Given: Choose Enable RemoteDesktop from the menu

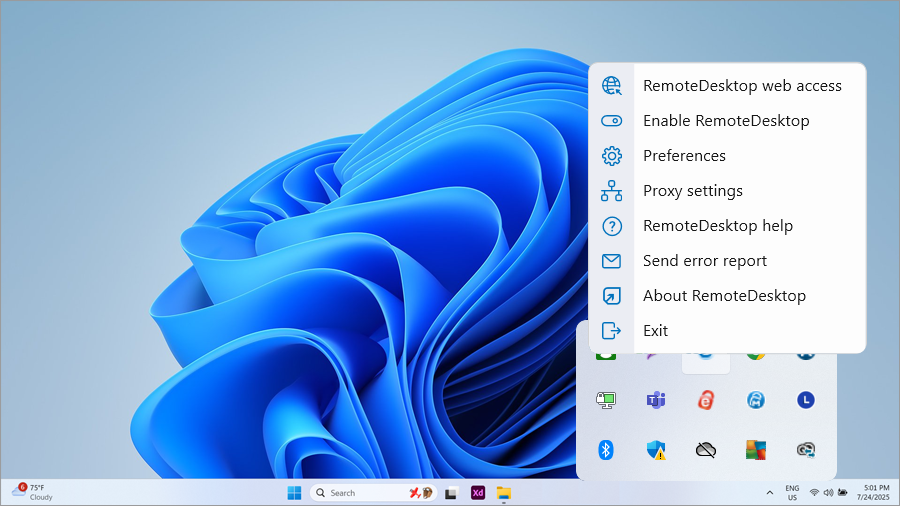Looking at the screenshot, I should coord(727,120).
